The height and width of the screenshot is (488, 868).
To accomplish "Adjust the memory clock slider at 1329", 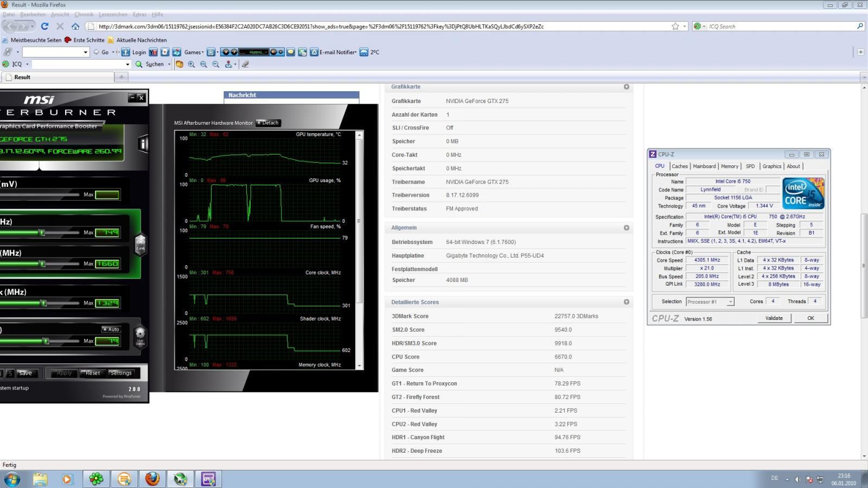I will pyautogui.click(x=44, y=303).
